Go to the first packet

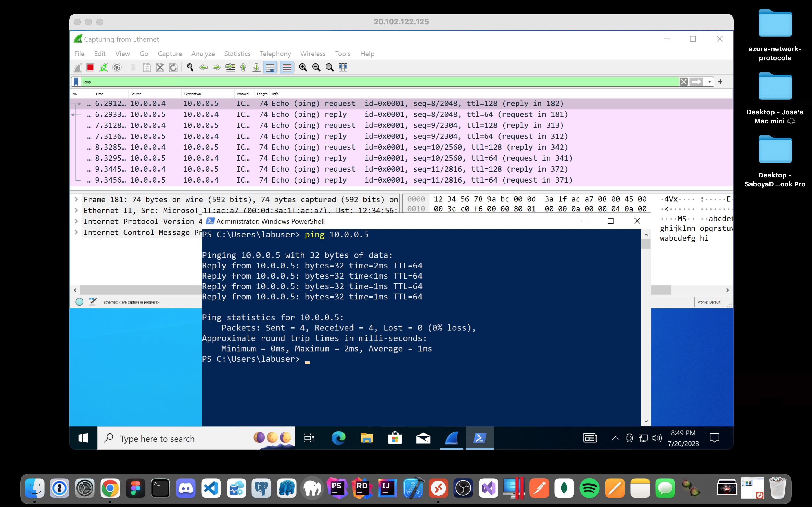click(x=243, y=67)
